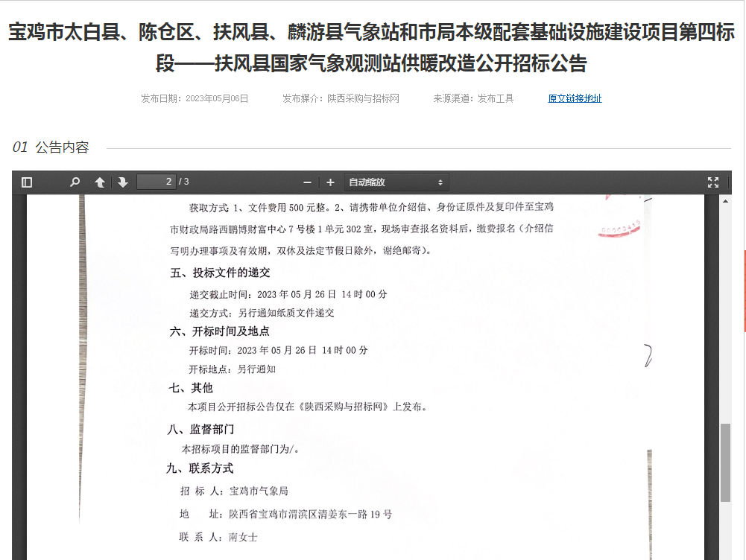Toggle the PDF viewer sidebar
Viewport: 746px width, 560px height.
(x=27, y=182)
